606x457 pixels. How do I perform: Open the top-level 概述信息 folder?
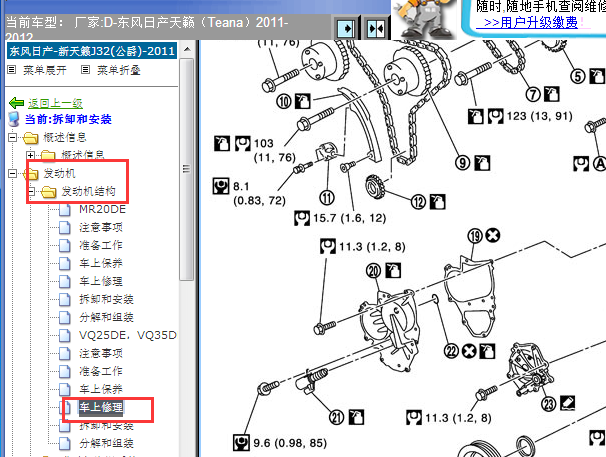[x=65, y=137]
